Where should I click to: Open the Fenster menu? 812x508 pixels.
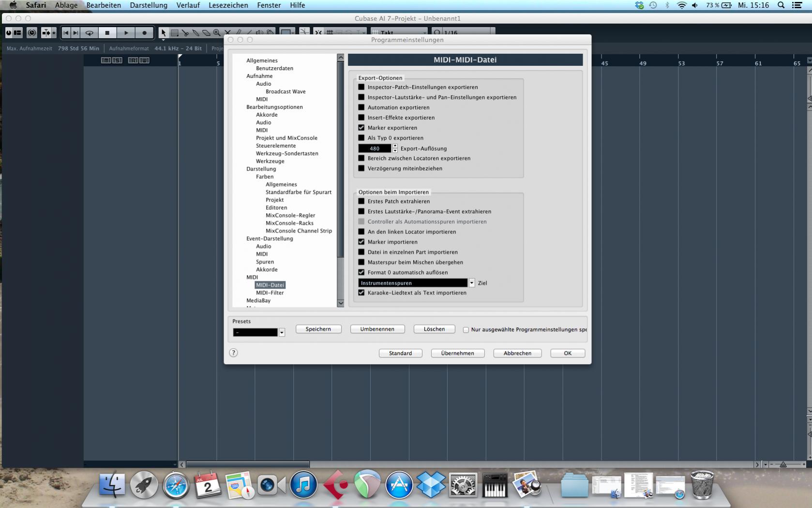(269, 5)
